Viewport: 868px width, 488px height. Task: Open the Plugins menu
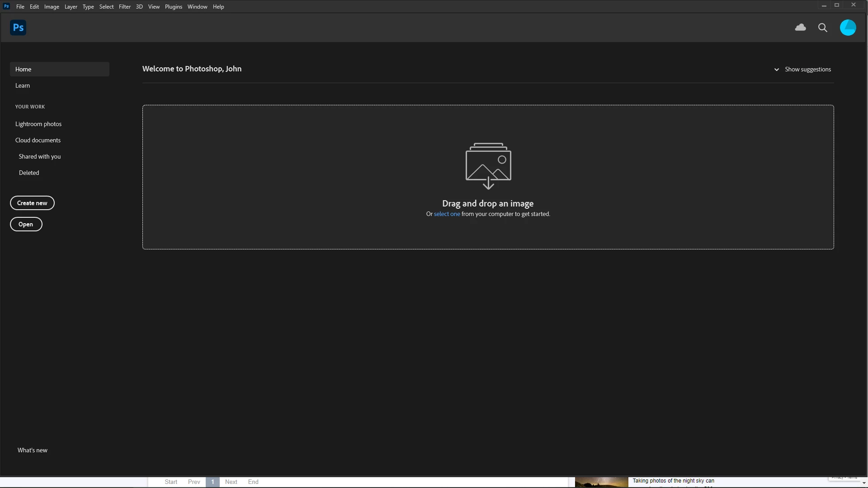point(174,7)
